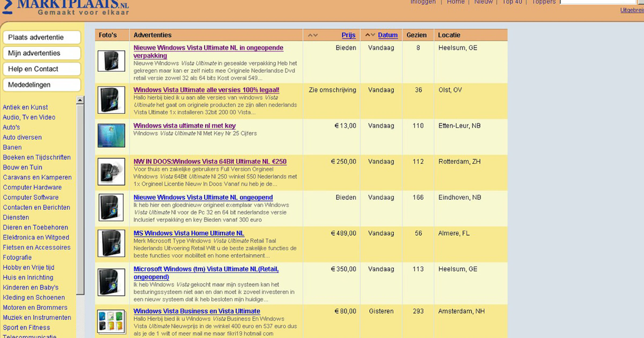Sort listings by Prijs column link
This screenshot has height=338, width=644.
click(x=349, y=35)
